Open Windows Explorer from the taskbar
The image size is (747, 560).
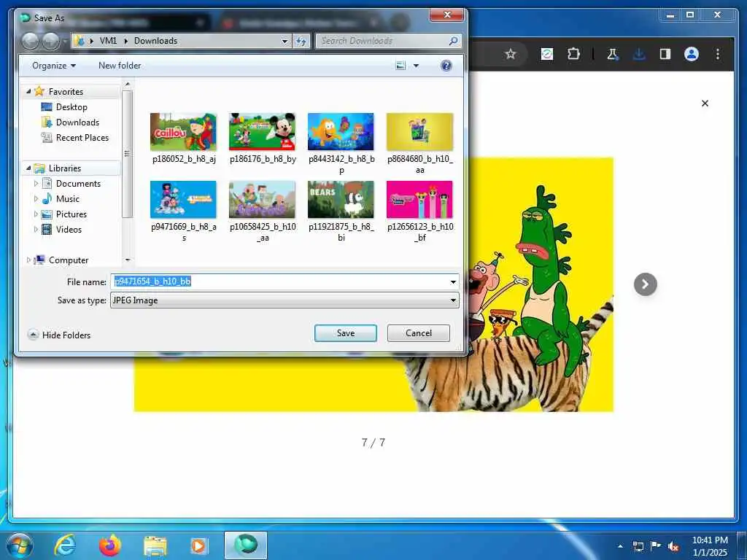155,545
